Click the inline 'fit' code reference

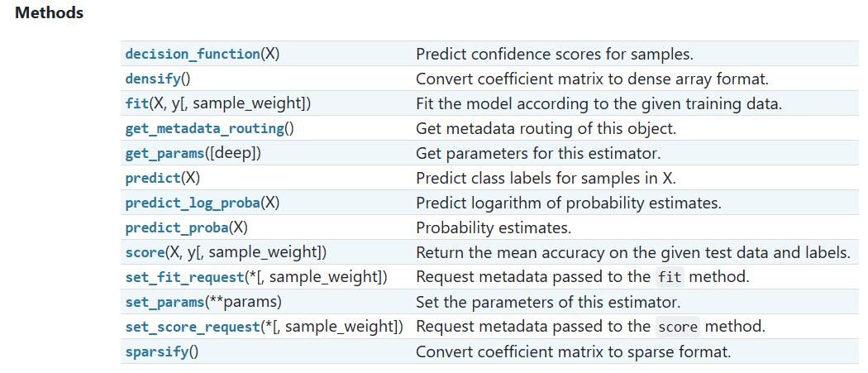(670, 277)
